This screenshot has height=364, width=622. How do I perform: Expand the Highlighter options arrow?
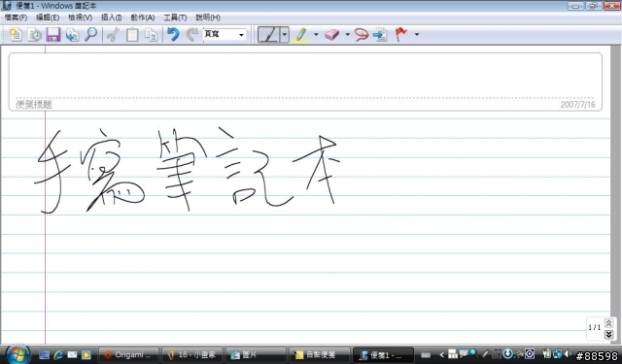coord(316,35)
